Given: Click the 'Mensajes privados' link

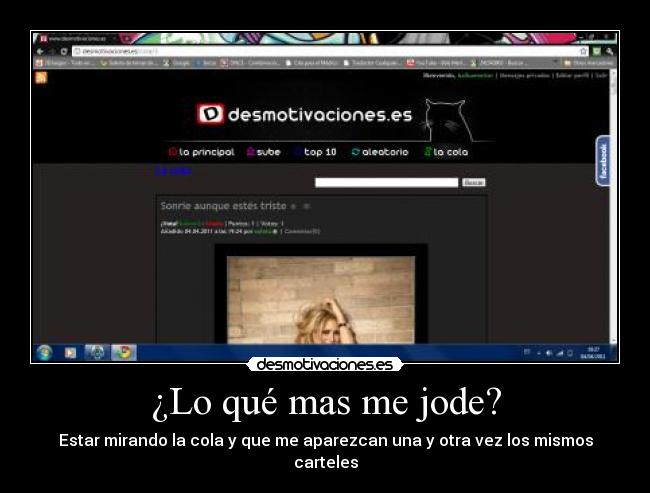Looking at the screenshot, I should click(x=524, y=75).
